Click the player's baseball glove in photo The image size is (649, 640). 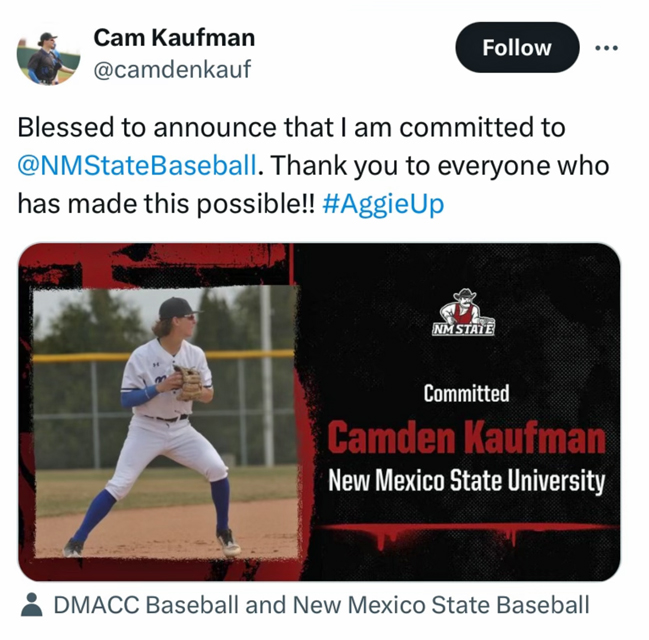[188, 383]
